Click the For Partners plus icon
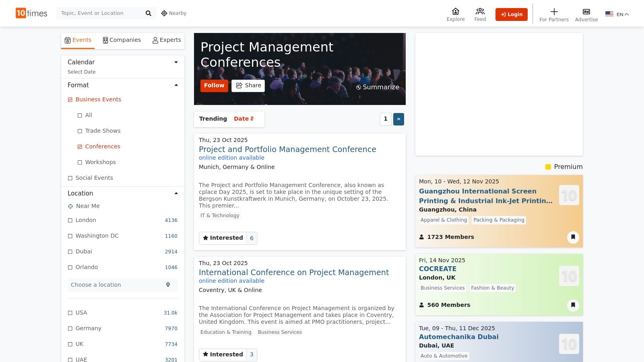 (554, 12)
